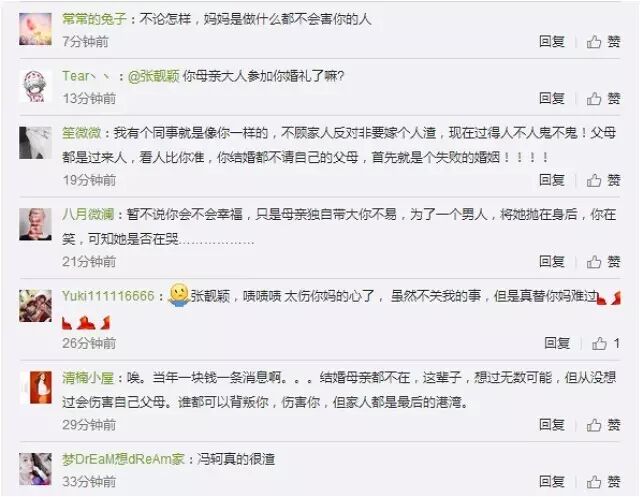Screen dimensions: 640x497
Task: Like the 八月微澜 comment
Action: (603, 262)
